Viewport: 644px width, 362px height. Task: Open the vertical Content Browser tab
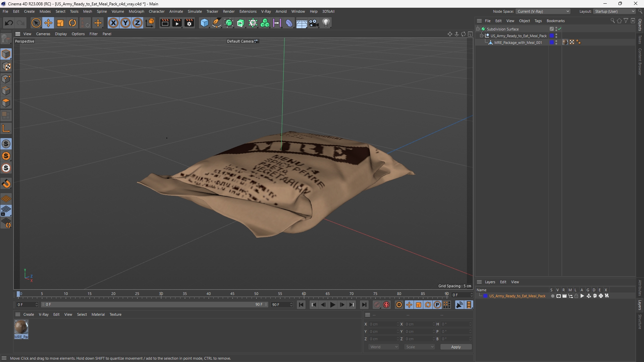[640, 61]
